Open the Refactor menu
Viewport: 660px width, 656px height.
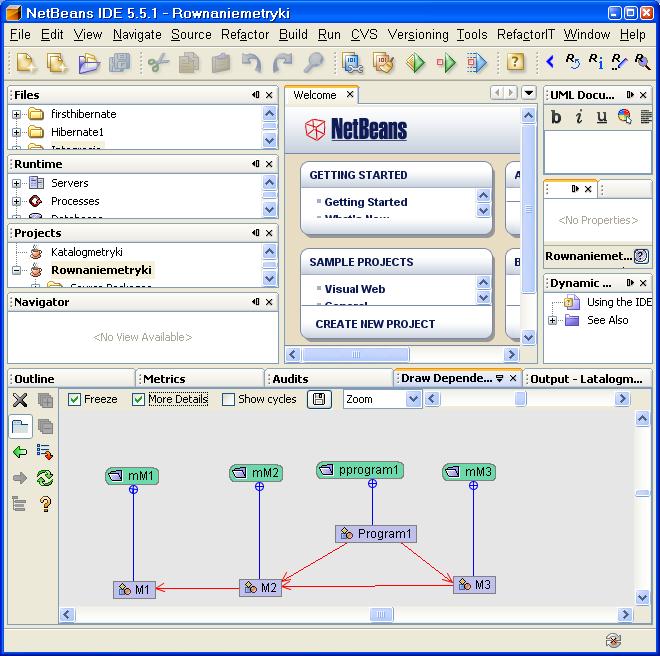(x=245, y=35)
